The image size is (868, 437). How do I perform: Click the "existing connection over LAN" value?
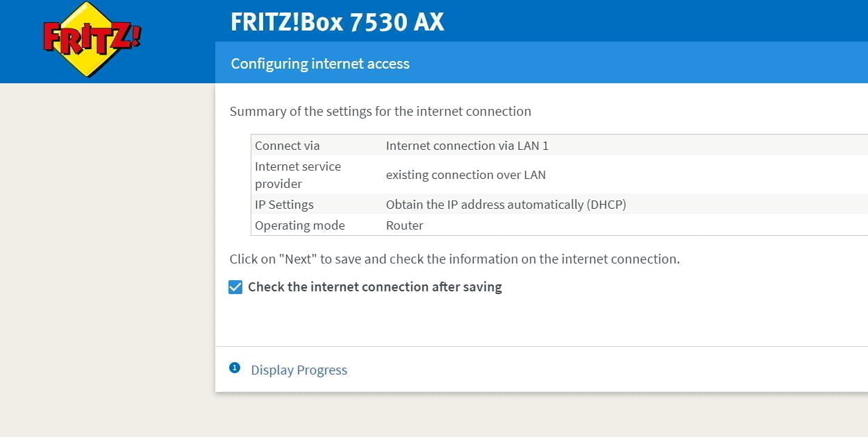(465, 175)
